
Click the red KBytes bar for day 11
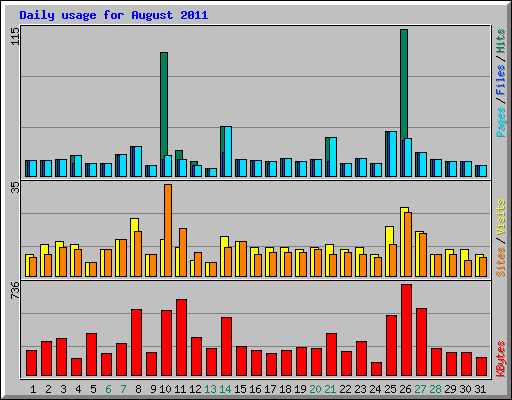(x=181, y=338)
